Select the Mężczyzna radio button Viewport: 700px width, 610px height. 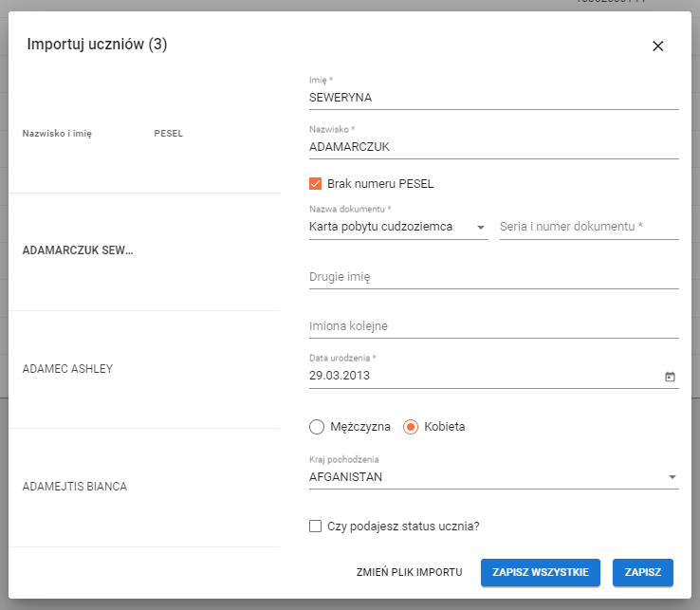pos(317,427)
